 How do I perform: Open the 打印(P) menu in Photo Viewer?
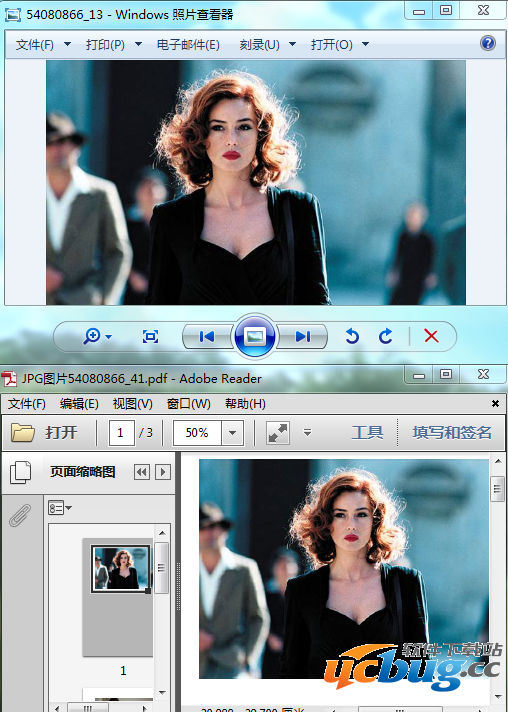[105, 44]
